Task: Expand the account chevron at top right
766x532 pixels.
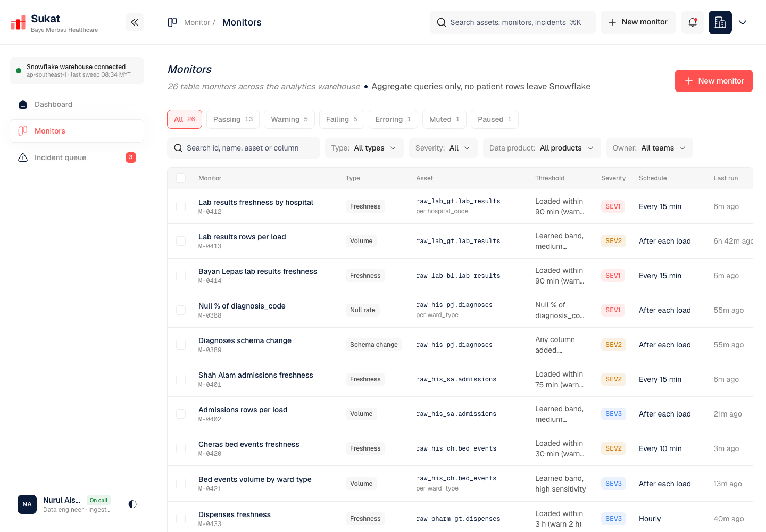Action: click(x=743, y=22)
